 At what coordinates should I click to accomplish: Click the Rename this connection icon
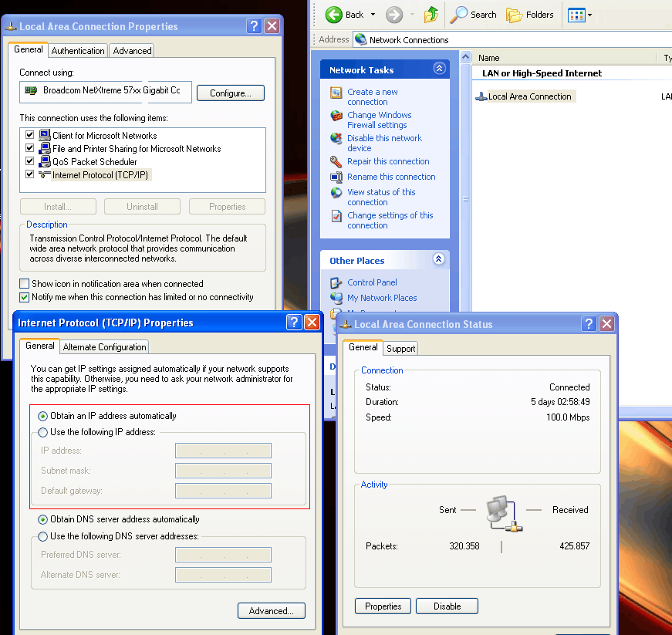(x=336, y=177)
